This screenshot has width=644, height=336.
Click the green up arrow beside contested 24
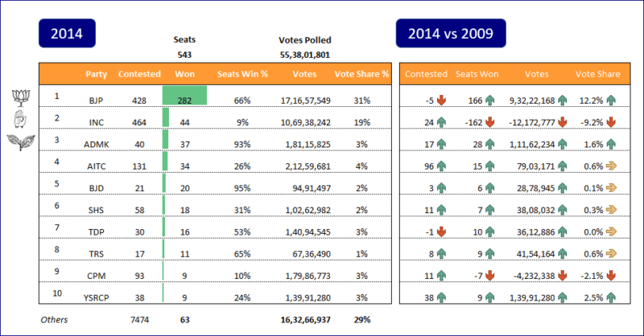pyautogui.click(x=441, y=122)
